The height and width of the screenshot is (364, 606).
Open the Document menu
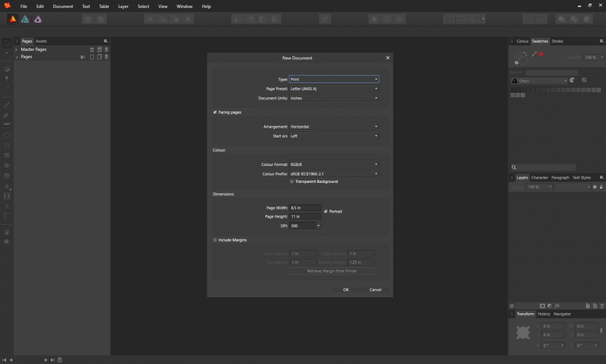point(62,6)
